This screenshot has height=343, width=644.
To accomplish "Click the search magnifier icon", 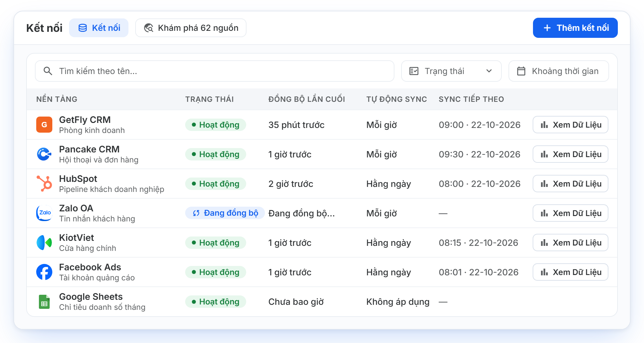I will tap(48, 71).
